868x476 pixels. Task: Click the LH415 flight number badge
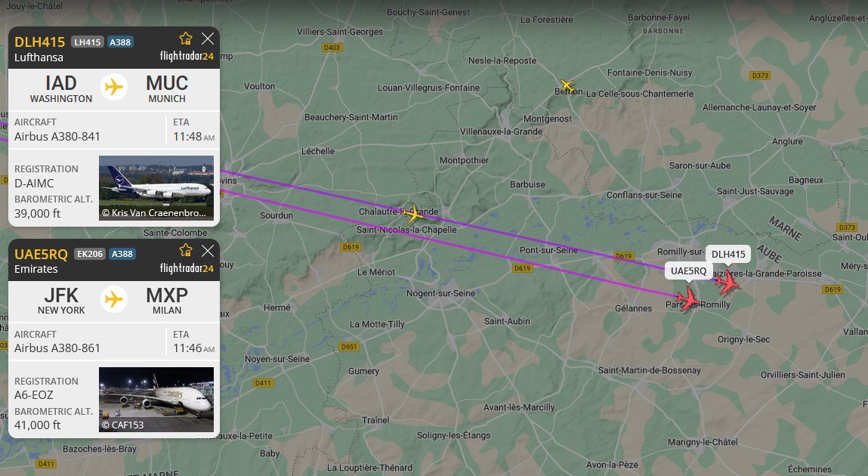[88, 42]
